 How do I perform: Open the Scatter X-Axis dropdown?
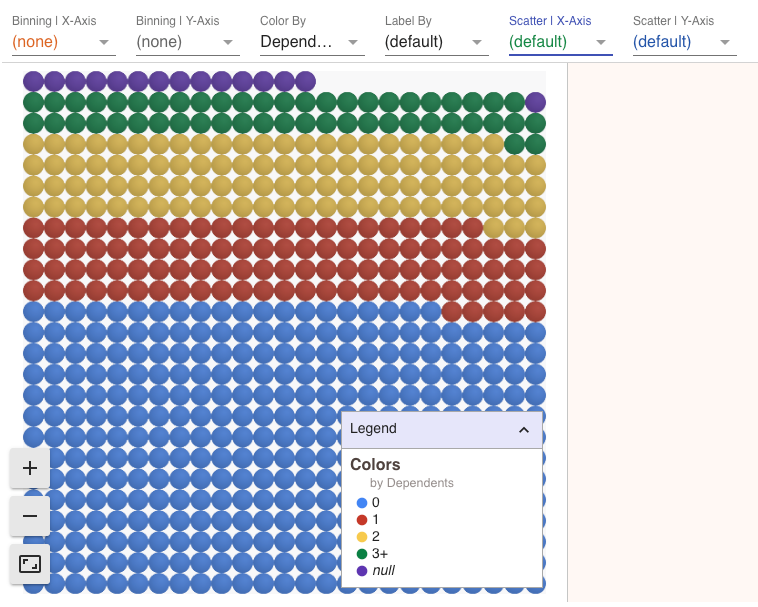[x=560, y=42]
